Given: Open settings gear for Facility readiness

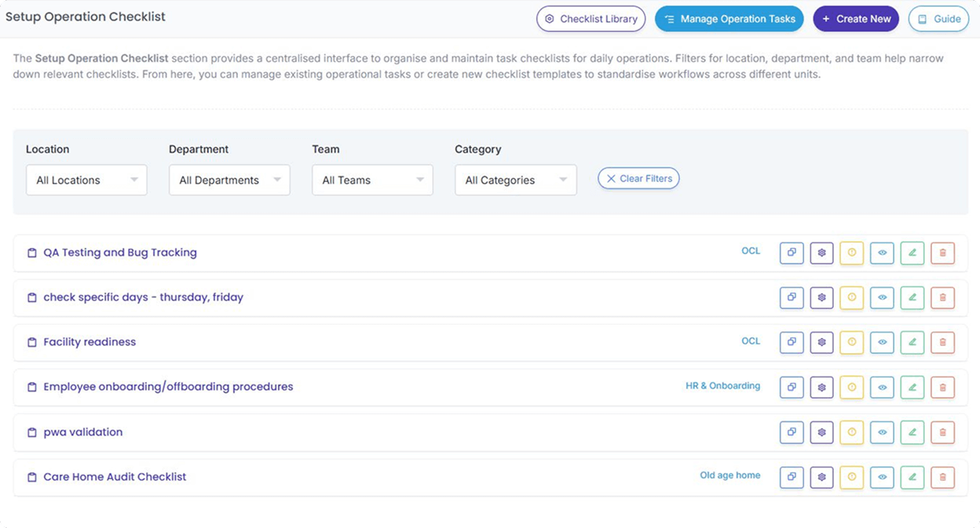Looking at the screenshot, I should pyautogui.click(x=821, y=342).
